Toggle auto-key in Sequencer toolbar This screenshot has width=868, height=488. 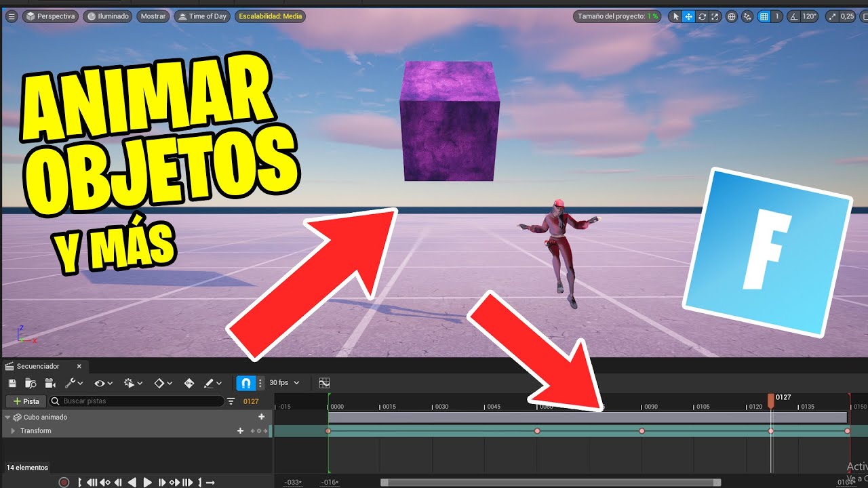click(x=189, y=383)
